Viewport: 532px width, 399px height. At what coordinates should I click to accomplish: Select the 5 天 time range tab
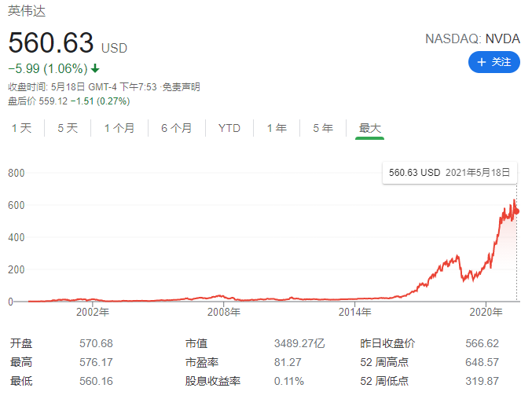point(68,128)
